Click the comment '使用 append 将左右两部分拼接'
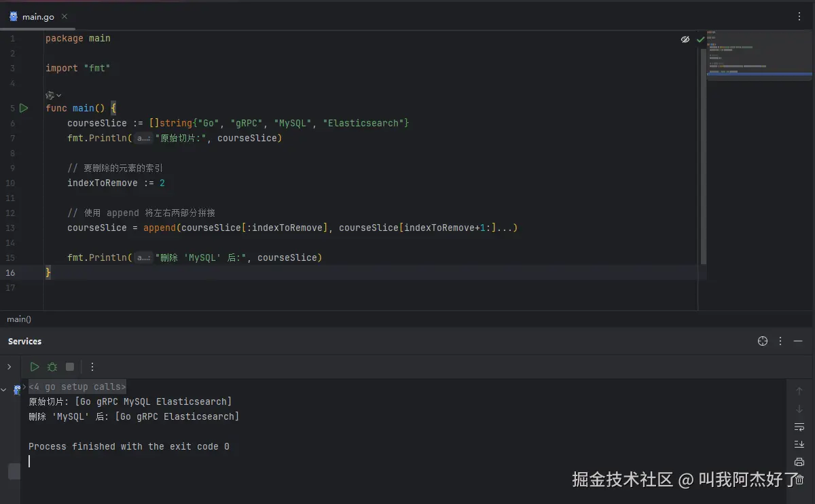The height and width of the screenshot is (504, 815). (x=141, y=213)
